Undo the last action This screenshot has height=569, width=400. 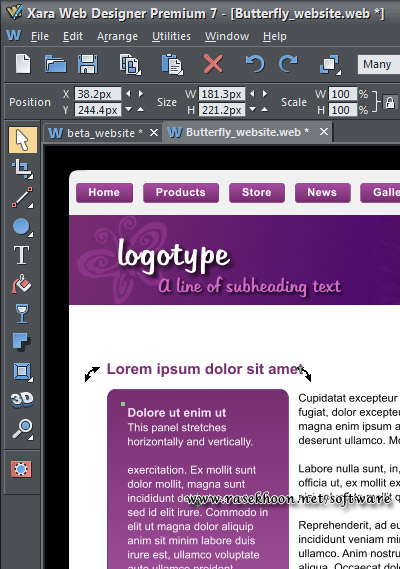(x=255, y=64)
